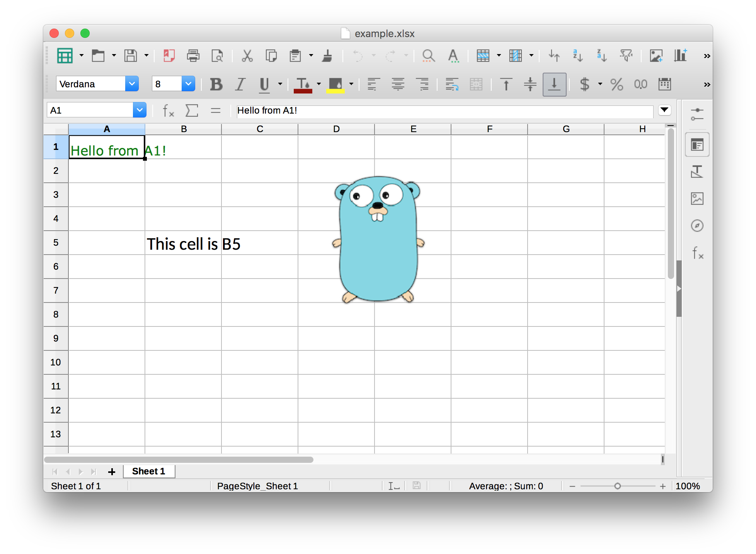Open the Function Wizard fx icon

click(x=168, y=111)
